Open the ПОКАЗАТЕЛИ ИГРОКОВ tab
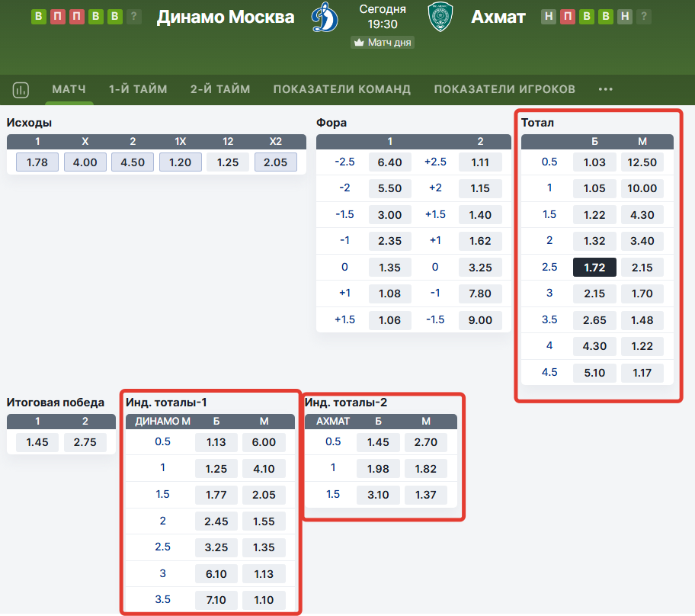Image resolution: width=695 pixels, height=616 pixels. click(x=504, y=89)
